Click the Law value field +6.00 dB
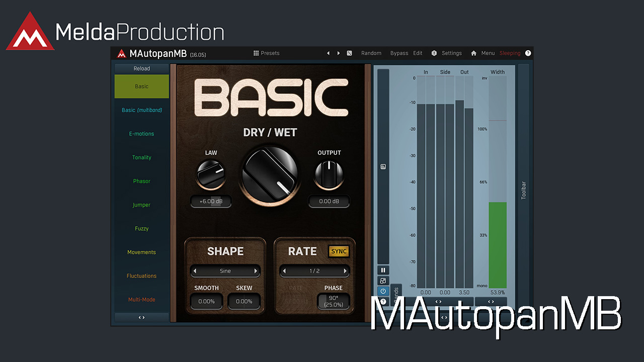644x362 pixels. pyautogui.click(x=211, y=201)
